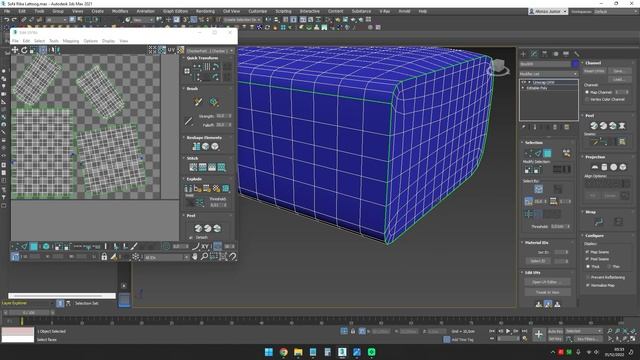The height and width of the screenshot is (360, 640).
Task: Select Polygon sub-object in Selection rollout
Action: [x=547, y=153]
